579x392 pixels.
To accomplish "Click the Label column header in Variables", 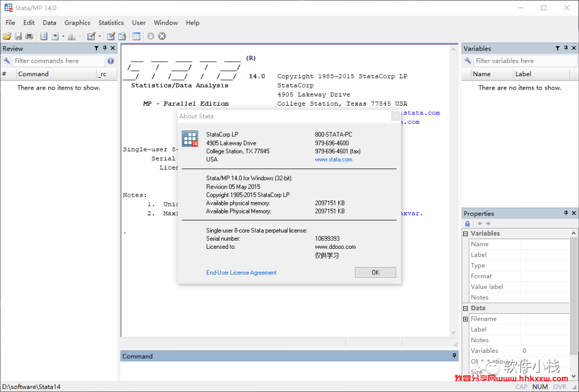I will [541, 74].
